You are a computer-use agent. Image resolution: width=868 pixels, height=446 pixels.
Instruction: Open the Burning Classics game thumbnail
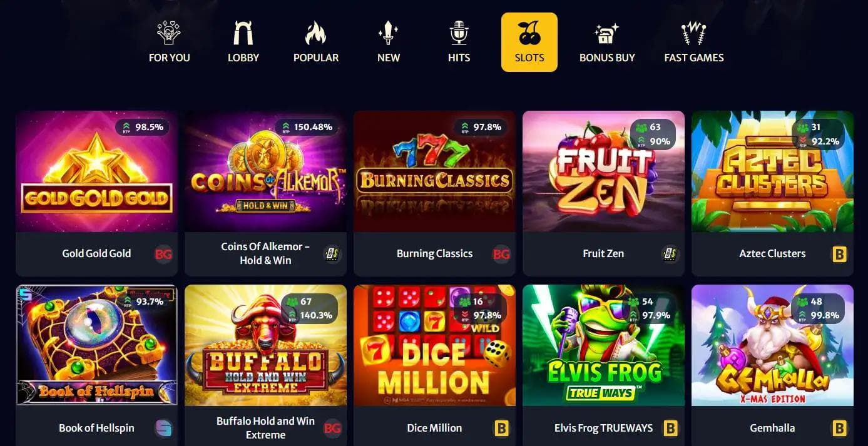pyautogui.click(x=434, y=171)
